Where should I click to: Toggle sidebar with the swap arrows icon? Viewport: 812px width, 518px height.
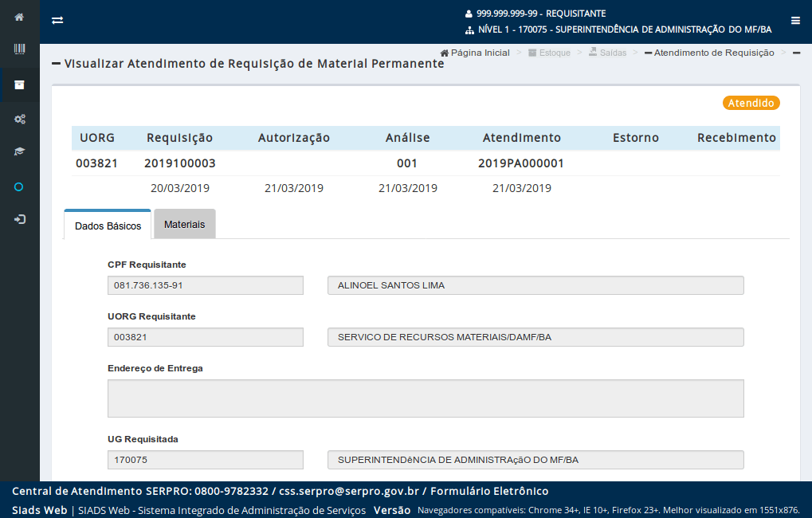57,20
